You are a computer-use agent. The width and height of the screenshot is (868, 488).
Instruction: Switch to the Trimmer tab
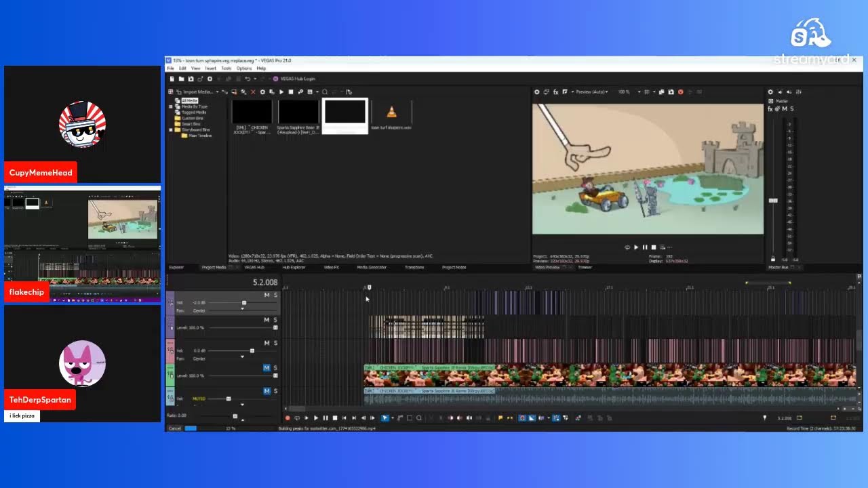585,267
